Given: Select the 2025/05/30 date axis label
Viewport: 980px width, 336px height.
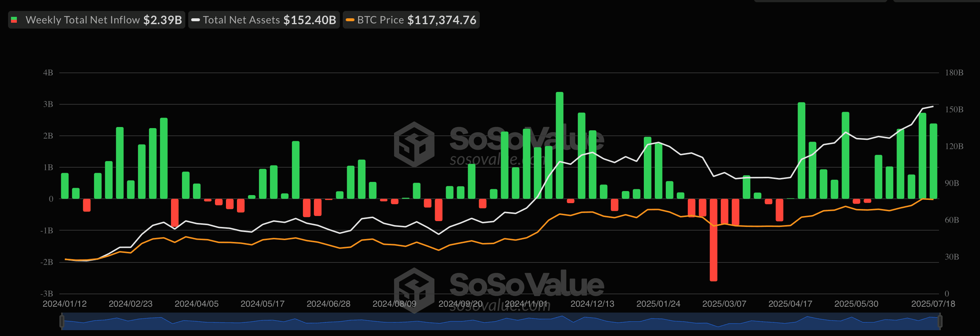Looking at the screenshot, I should [x=856, y=304].
